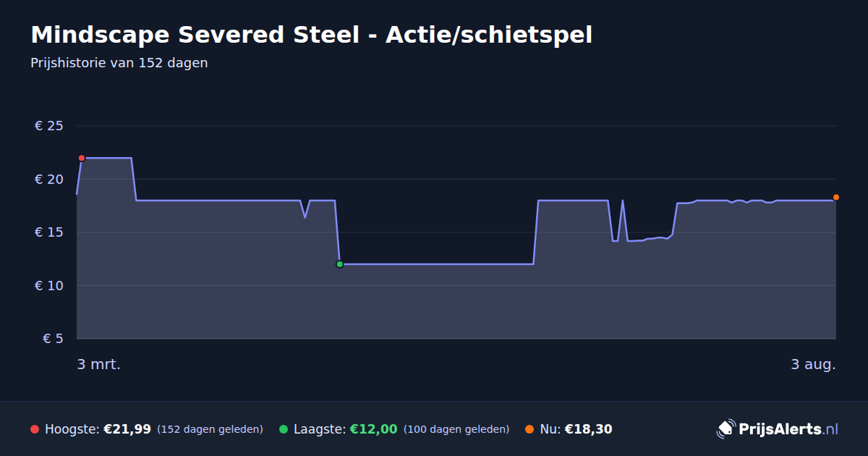Click the Prijshistorie van 152 dagen subtitle
868x456 pixels.
(x=119, y=63)
